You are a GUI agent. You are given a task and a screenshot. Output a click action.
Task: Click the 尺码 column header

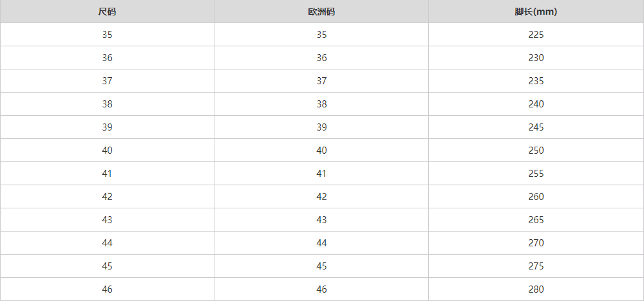click(x=107, y=12)
